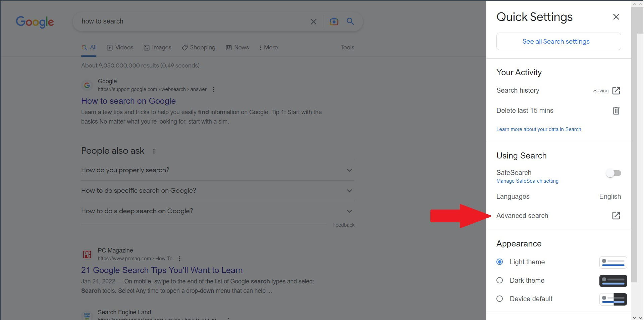Choose Device default appearance

[x=500, y=299]
